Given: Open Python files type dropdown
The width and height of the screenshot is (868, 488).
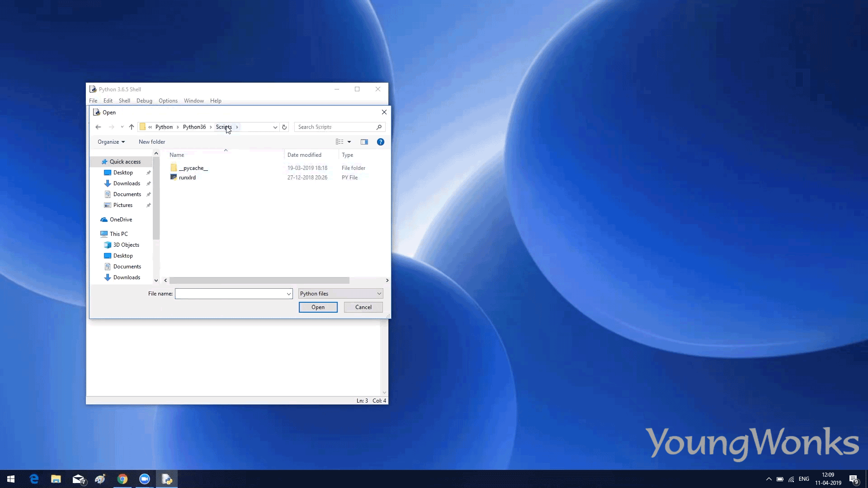Looking at the screenshot, I should click(x=340, y=294).
